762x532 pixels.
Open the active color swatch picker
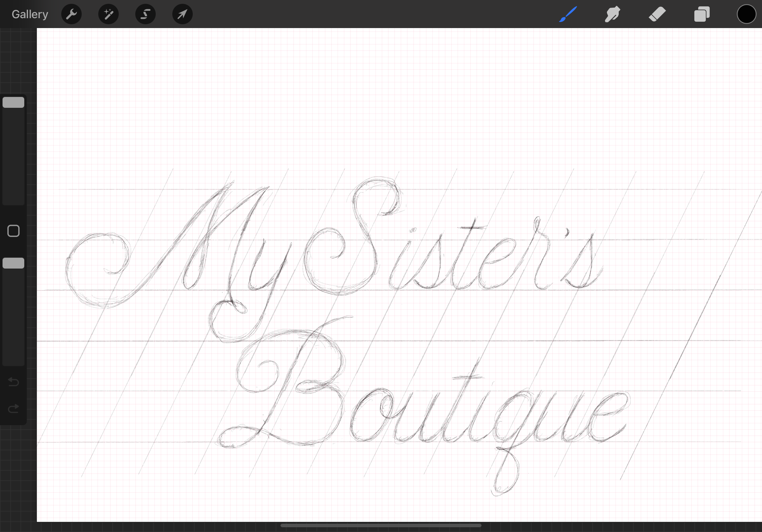746,14
